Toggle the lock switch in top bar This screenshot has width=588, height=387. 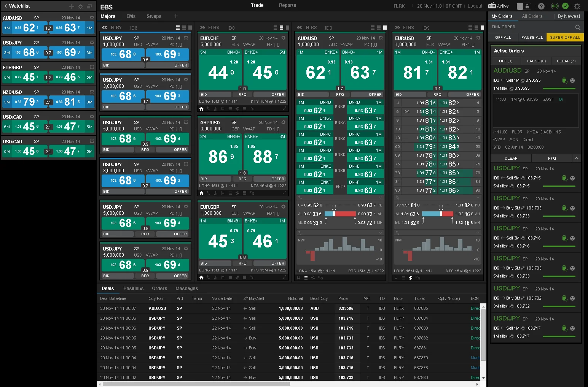[x=523, y=6]
